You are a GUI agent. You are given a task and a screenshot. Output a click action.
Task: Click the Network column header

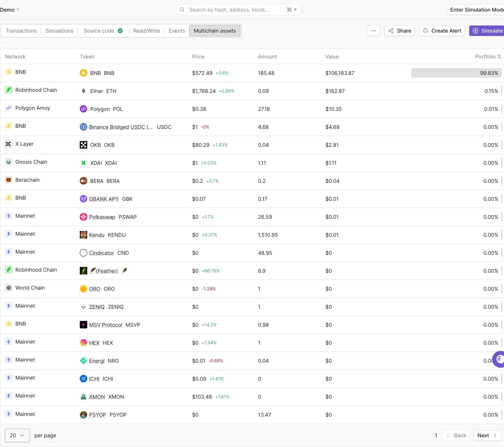(x=15, y=57)
